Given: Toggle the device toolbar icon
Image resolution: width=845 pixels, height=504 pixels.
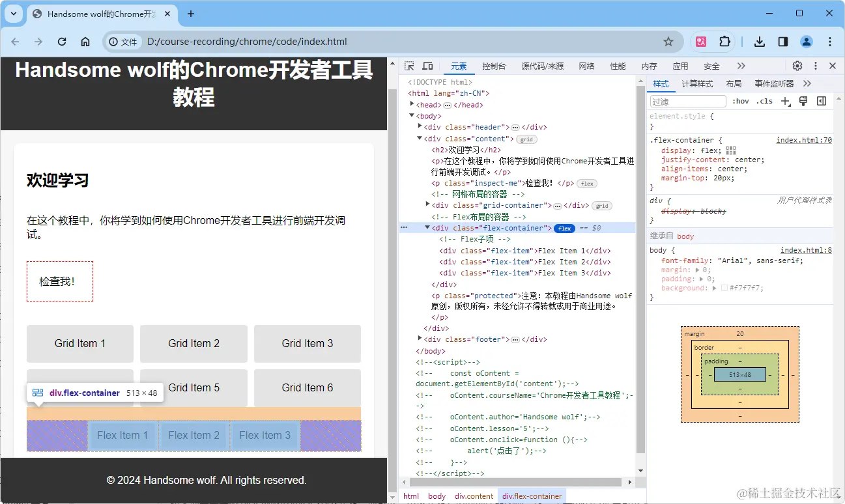Looking at the screenshot, I should point(427,66).
